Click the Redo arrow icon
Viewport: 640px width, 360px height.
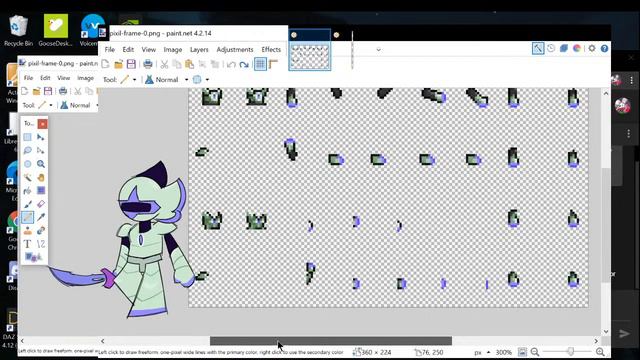[x=244, y=64]
